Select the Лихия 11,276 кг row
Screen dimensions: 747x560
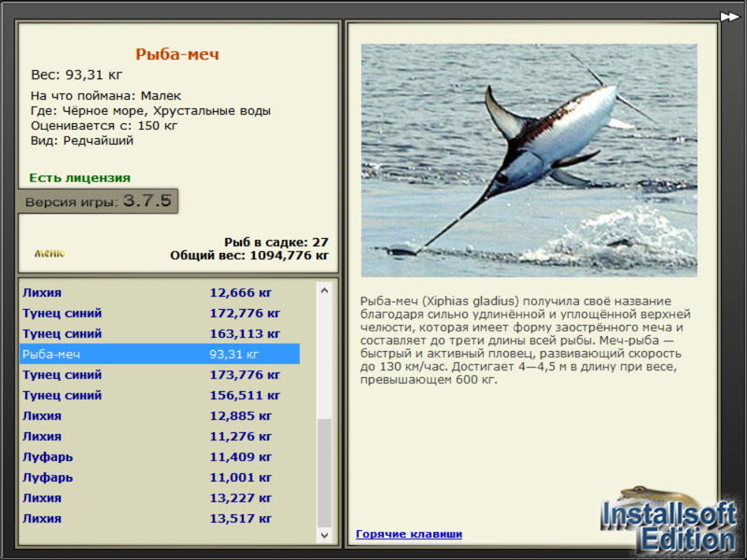point(160,436)
